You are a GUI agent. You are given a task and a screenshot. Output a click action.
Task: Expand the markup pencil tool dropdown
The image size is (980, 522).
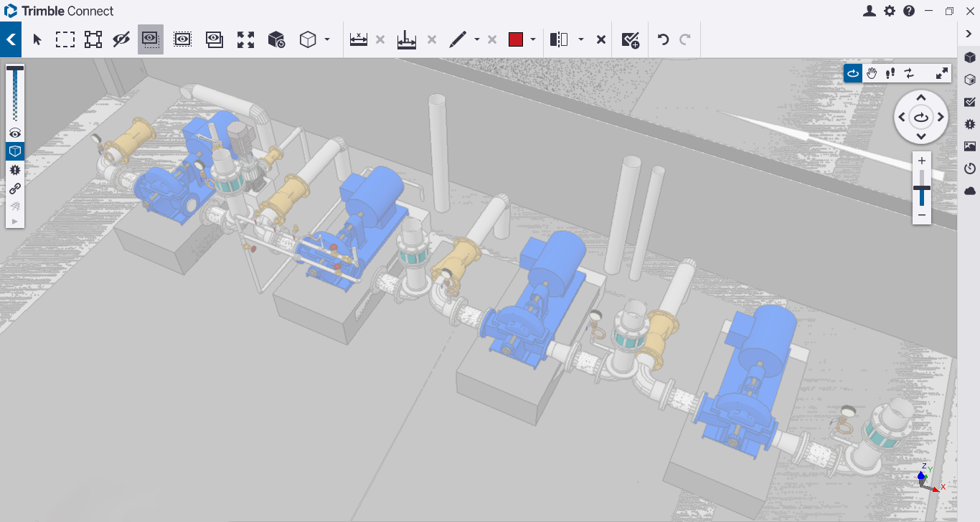click(x=477, y=40)
